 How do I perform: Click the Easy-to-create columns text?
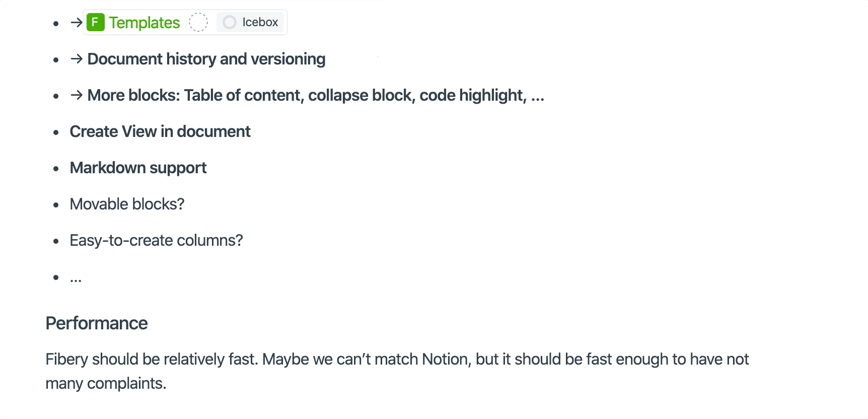coord(156,241)
